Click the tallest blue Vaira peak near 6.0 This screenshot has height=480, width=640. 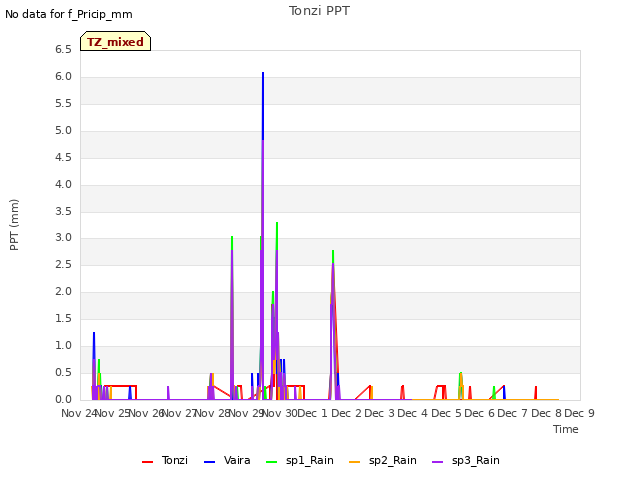pos(263,73)
